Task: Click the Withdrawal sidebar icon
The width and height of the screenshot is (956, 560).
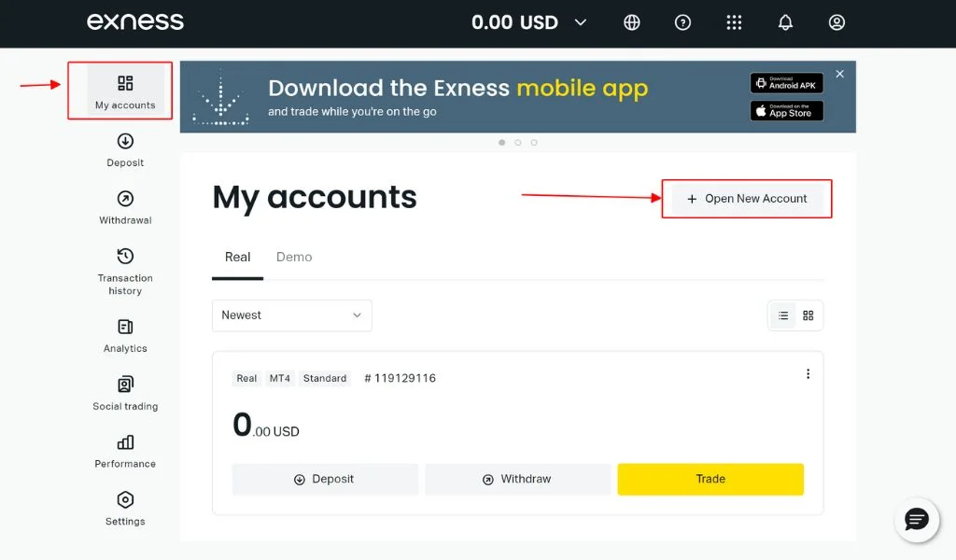Action: [124, 207]
